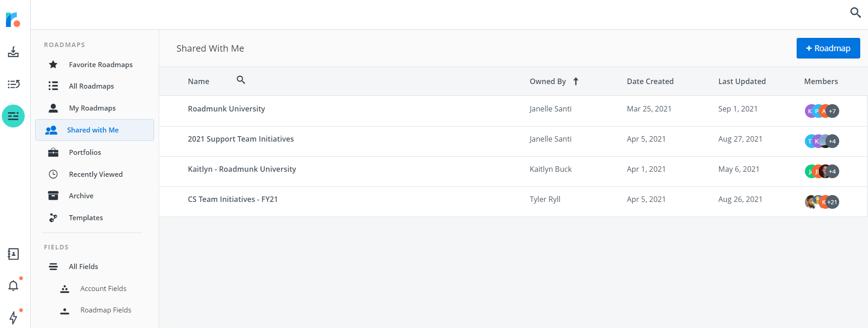Toggle sort arrow next to Owned By

point(576,81)
